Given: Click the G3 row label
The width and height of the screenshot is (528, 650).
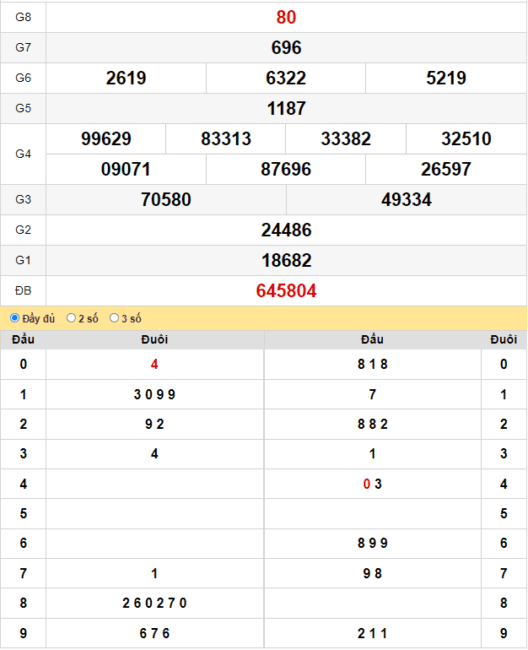Looking at the screenshot, I should coord(23,199).
